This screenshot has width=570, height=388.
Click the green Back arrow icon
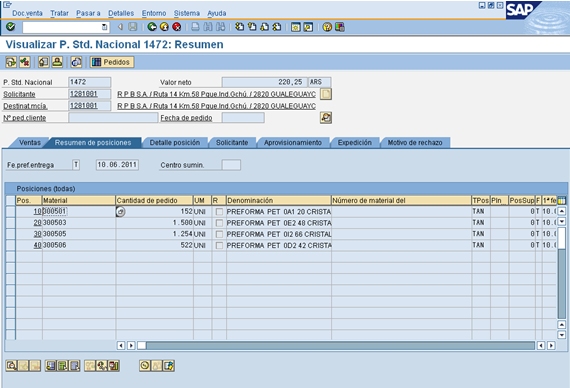152,27
